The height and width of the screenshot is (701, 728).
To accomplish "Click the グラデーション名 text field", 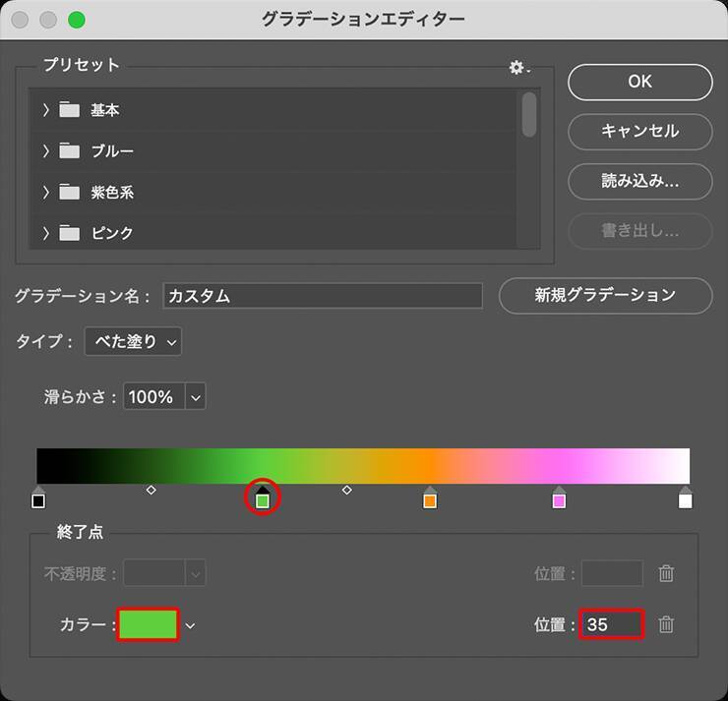I will [x=323, y=296].
